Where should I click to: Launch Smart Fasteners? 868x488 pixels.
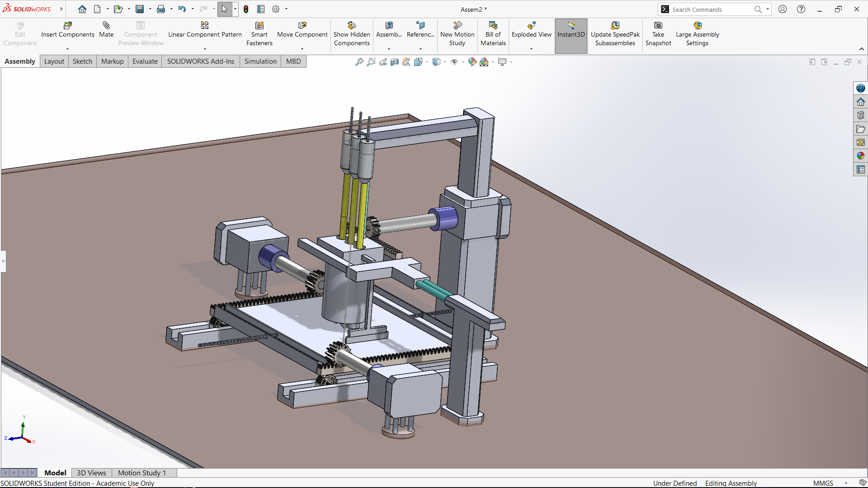(259, 34)
